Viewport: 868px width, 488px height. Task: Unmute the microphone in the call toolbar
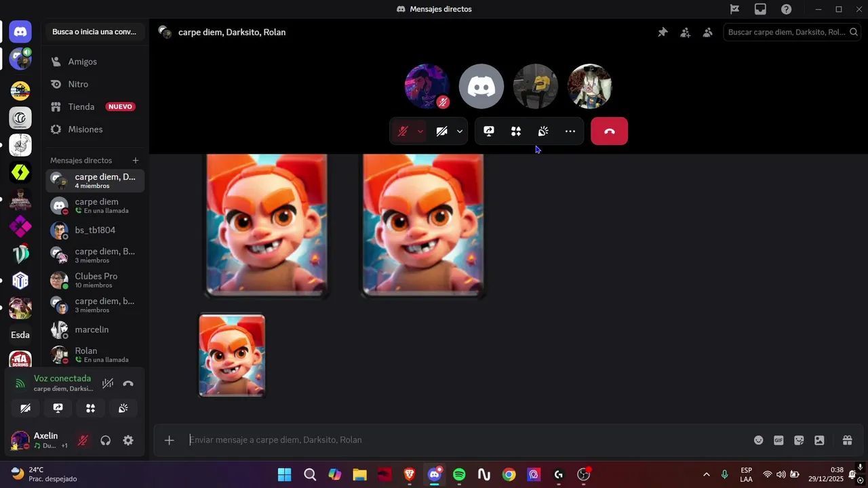click(403, 131)
